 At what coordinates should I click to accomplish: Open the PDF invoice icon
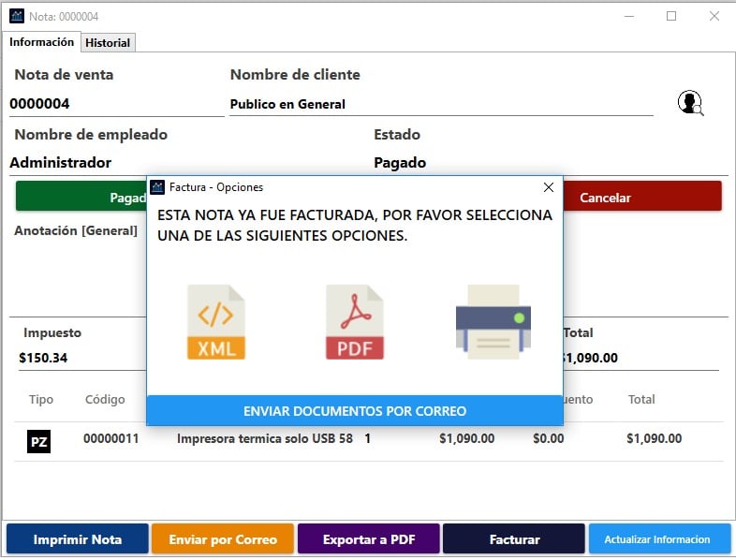coord(354,323)
